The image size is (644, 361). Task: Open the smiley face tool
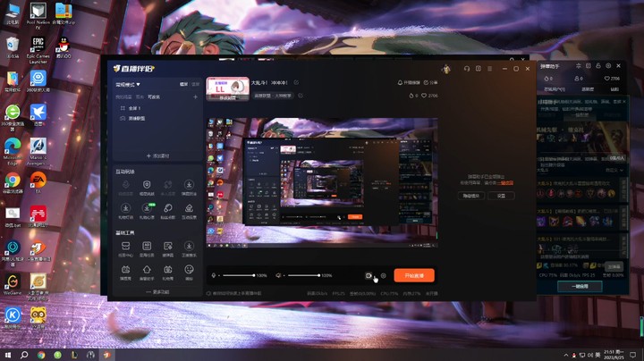pyautogui.click(x=189, y=272)
